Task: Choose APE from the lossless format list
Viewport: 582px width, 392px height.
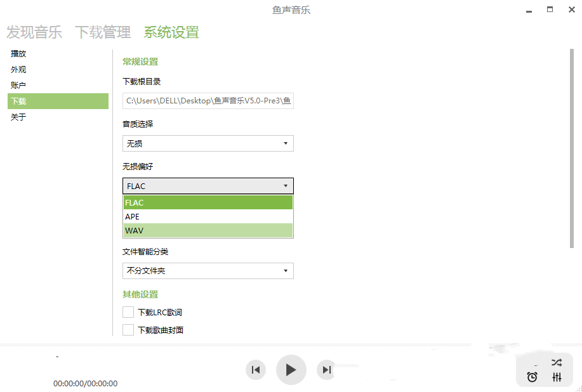Action: click(x=208, y=216)
